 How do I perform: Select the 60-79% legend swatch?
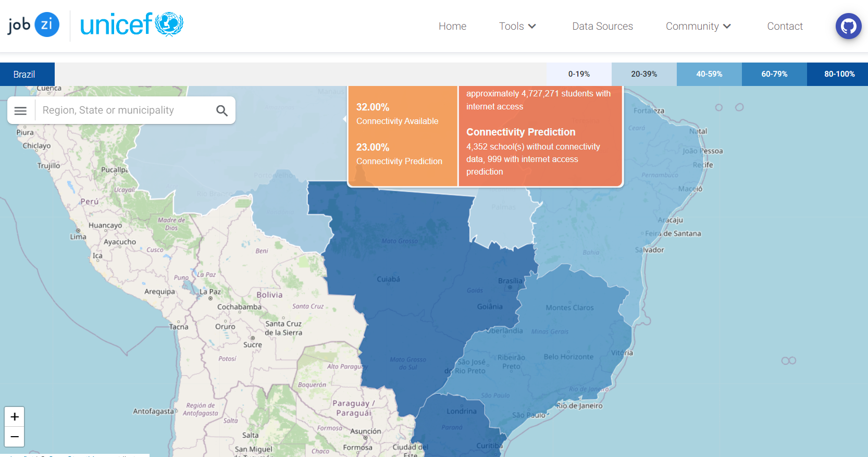(x=774, y=74)
